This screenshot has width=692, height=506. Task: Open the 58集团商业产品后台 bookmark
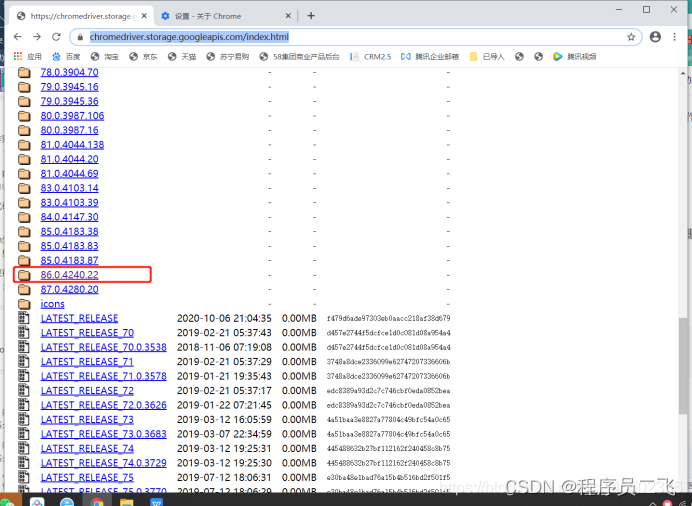(300, 56)
